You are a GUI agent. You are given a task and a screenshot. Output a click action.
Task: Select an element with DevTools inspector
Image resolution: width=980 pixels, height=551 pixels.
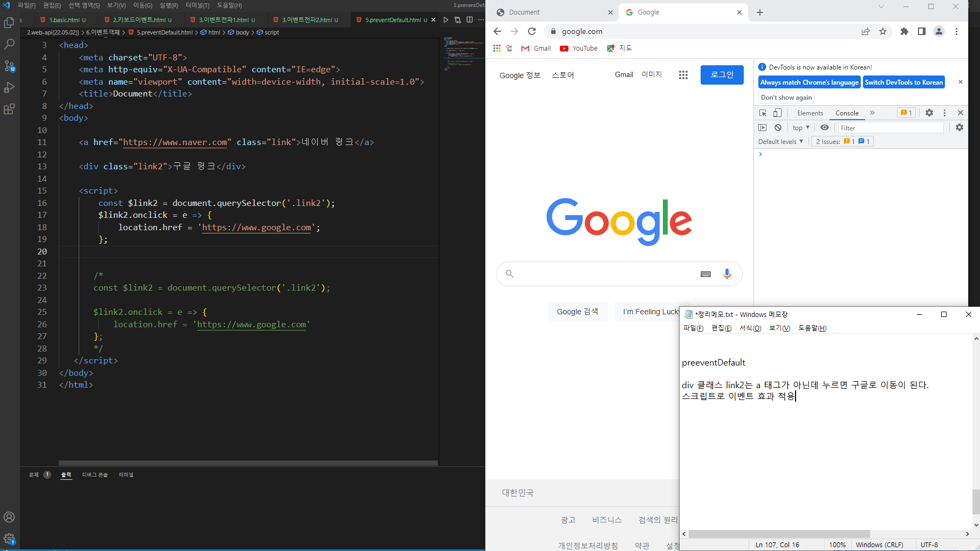pyautogui.click(x=763, y=113)
